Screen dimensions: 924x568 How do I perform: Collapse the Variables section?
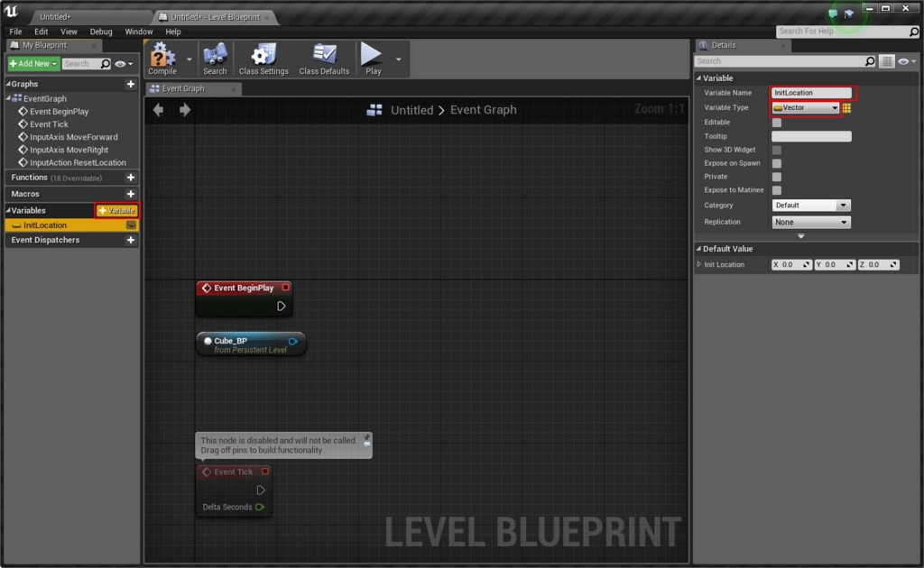(x=8, y=210)
